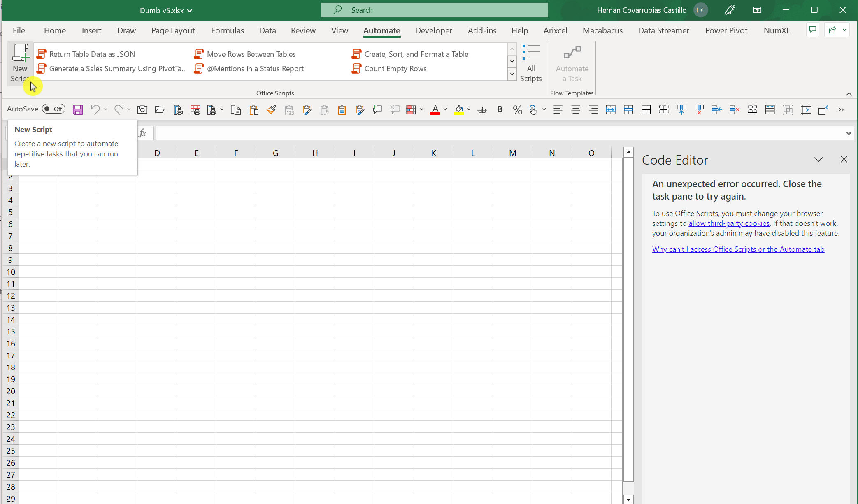Click in the formula bar input

tap(500, 133)
